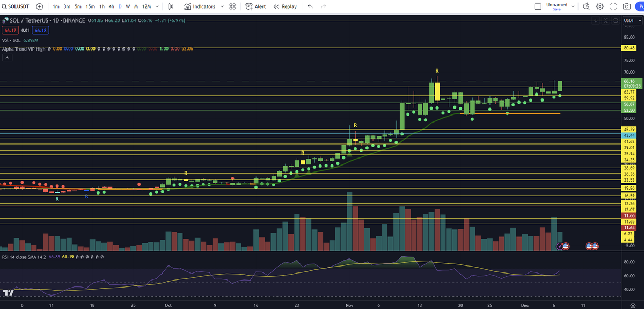
Task: Select the 15m timeframe
Action: point(91,6)
